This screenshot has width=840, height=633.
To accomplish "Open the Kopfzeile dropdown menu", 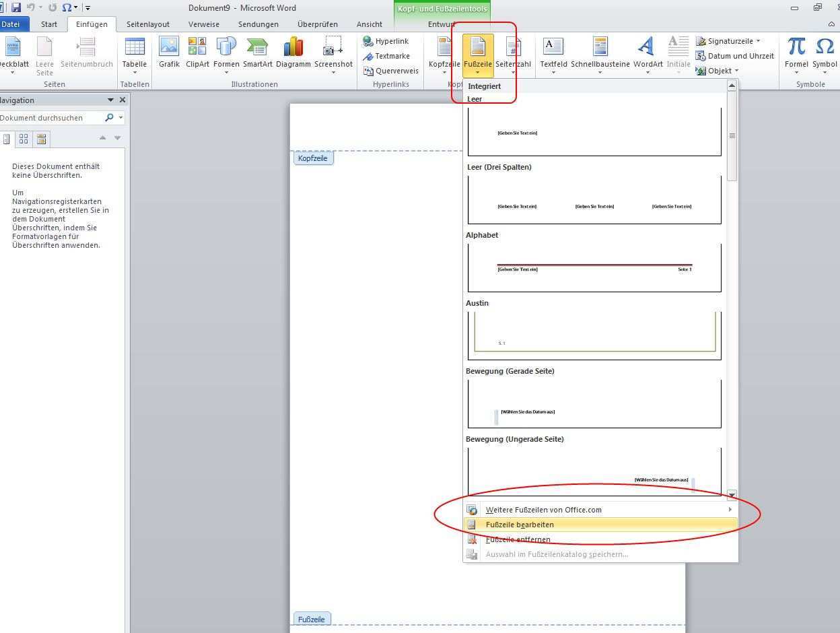I will click(444, 54).
